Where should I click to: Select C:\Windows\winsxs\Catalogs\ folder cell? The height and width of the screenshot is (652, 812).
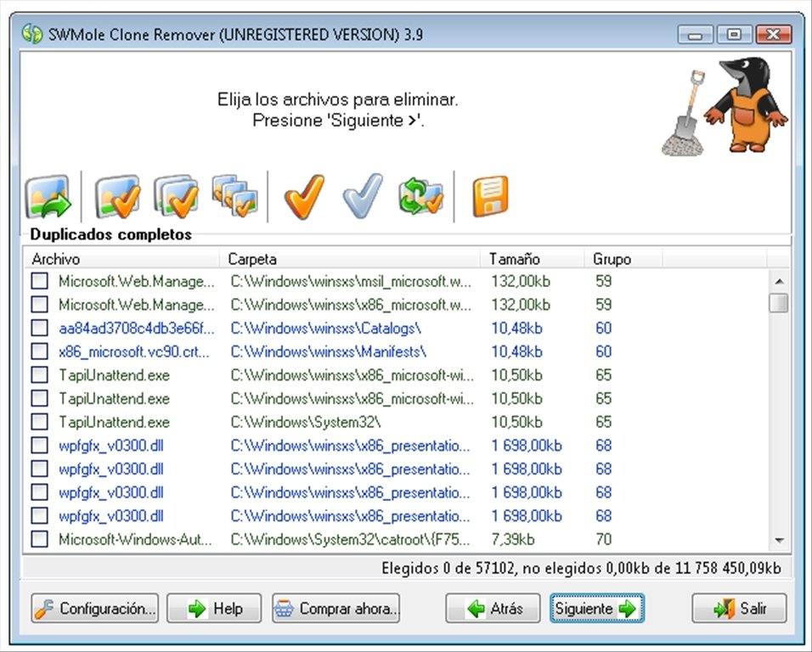325,328
